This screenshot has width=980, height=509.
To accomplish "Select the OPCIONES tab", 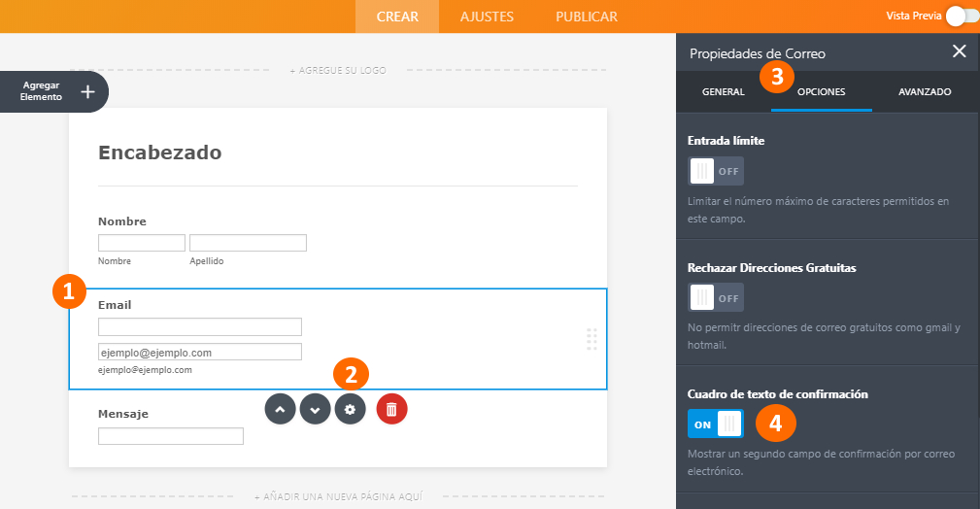I will tap(821, 92).
